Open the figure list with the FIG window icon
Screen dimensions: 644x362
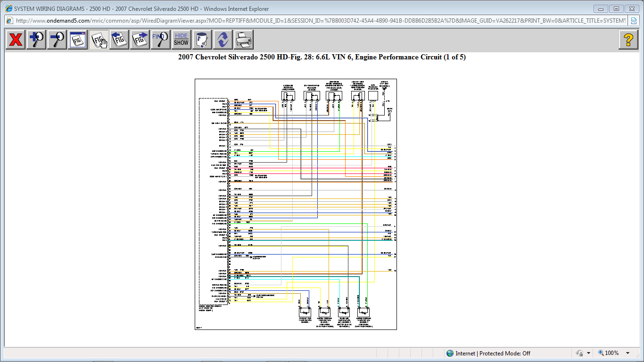pyautogui.click(x=77, y=39)
